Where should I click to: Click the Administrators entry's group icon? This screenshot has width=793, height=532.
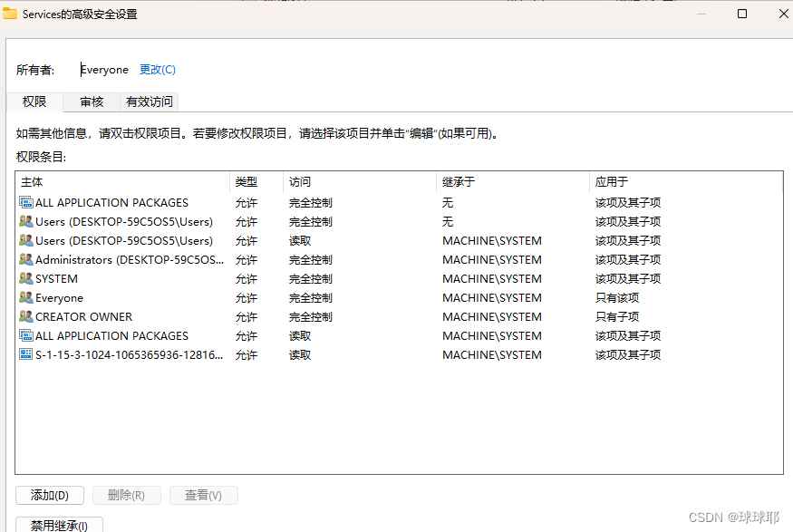click(26, 259)
